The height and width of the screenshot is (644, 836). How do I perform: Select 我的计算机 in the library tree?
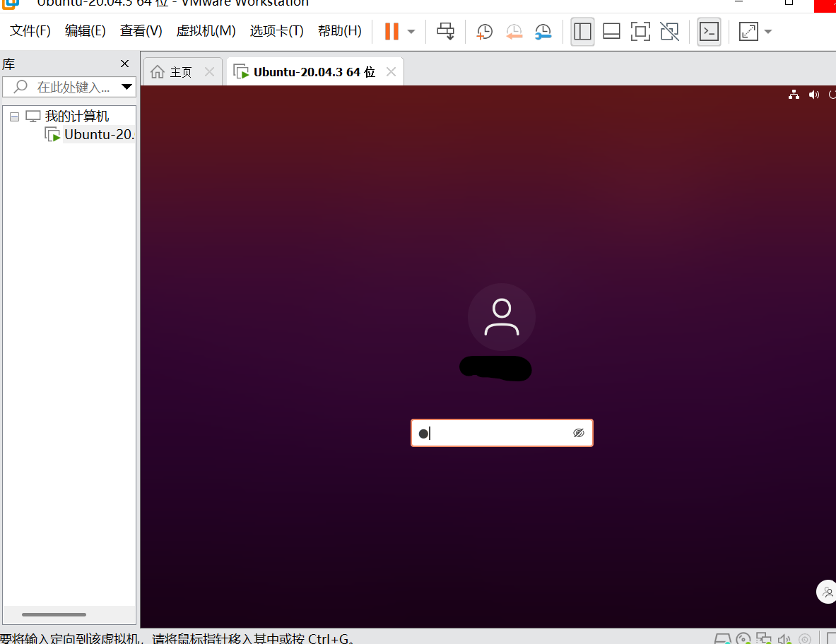[77, 116]
